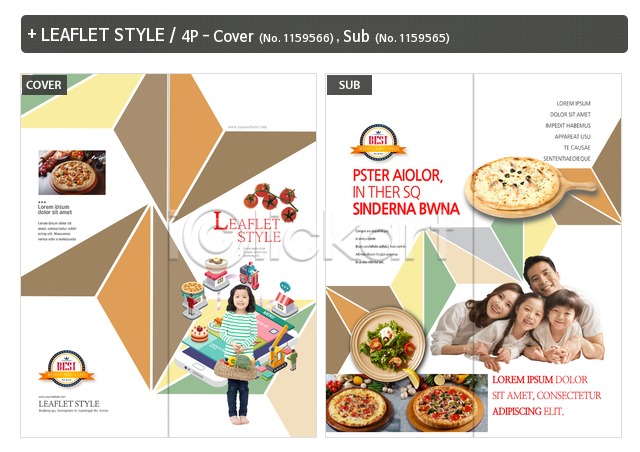Image resolution: width=640 pixels, height=452 pixels.
Task: Open the COVER label tab
Action: [x=44, y=85]
